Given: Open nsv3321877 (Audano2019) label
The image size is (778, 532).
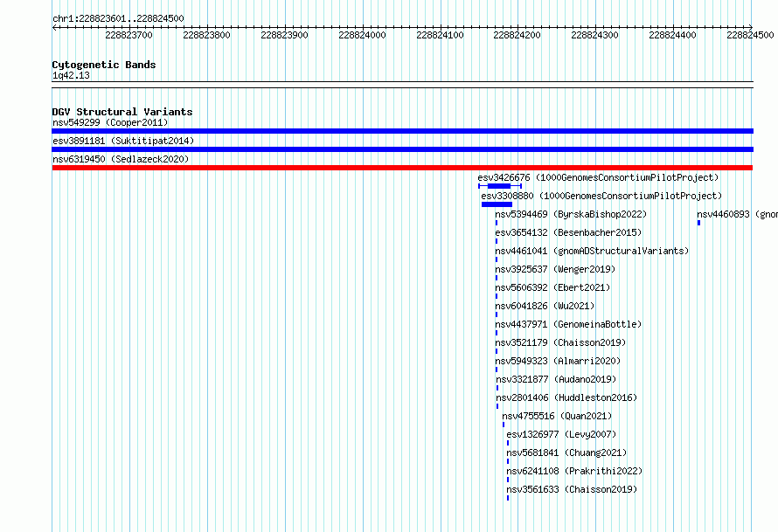Looking at the screenshot, I should [x=556, y=379].
